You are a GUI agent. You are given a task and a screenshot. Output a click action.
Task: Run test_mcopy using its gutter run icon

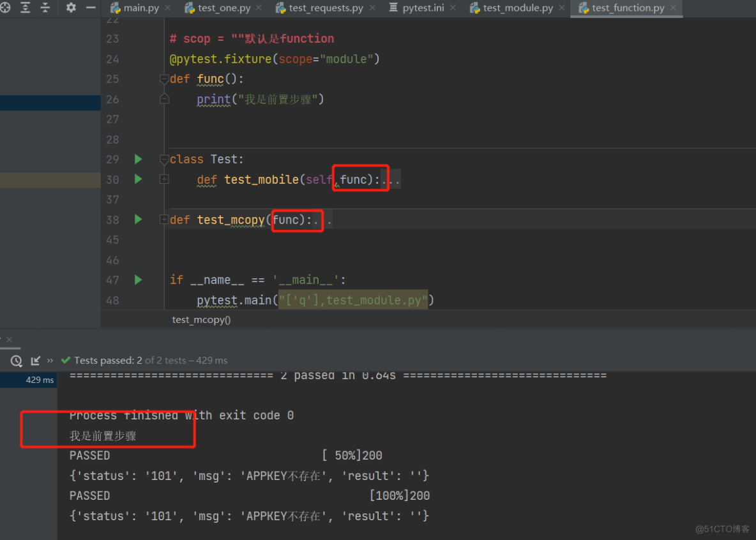coord(139,220)
